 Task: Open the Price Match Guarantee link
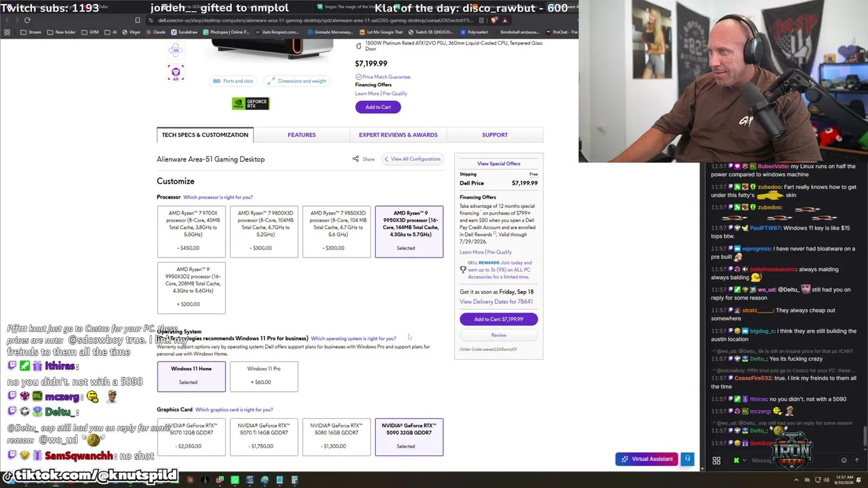387,77
